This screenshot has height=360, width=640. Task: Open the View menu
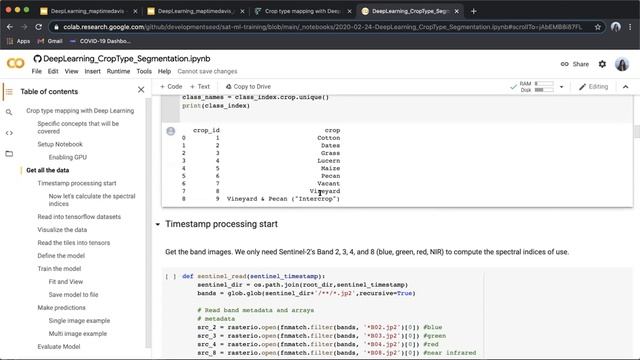pos(71,71)
